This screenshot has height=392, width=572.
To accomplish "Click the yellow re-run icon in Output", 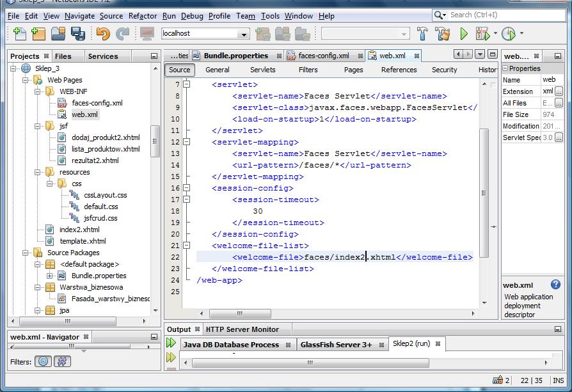I will click(x=171, y=357).
